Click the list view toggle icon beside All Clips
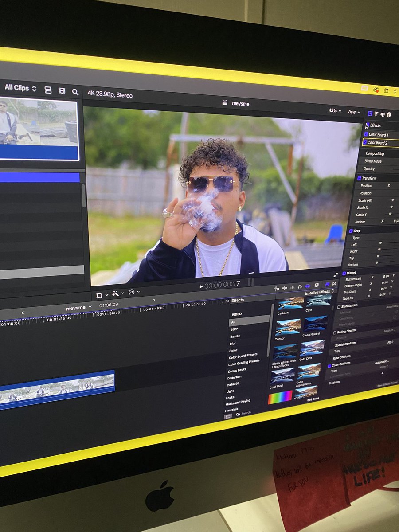This screenshot has height=532, width=399. (x=48, y=90)
